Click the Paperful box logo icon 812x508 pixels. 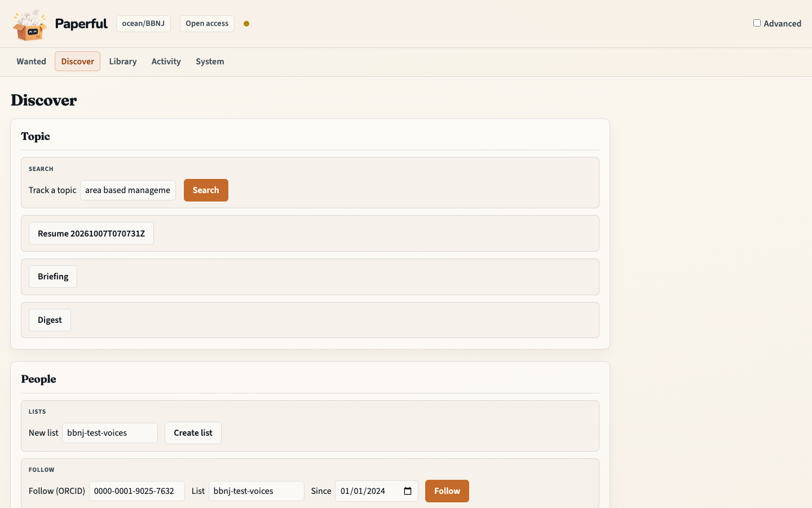(x=30, y=24)
